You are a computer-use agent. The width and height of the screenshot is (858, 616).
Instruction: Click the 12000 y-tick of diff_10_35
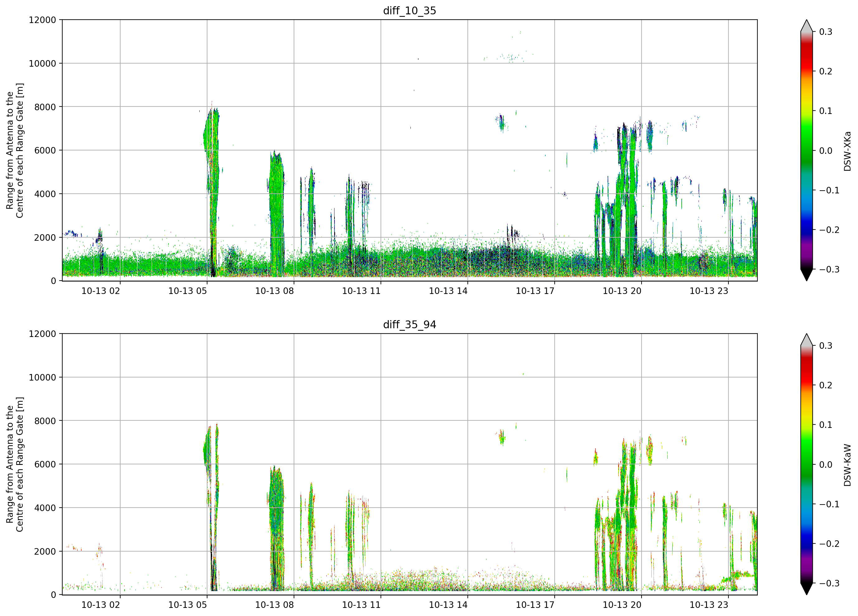click(x=42, y=20)
